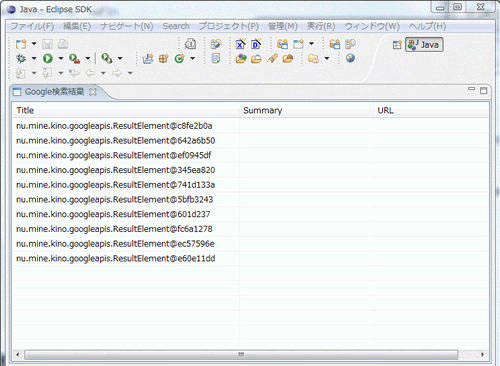Screen dimensions: 500x366
Task: Click the scrollbar left arrow
Action: click(x=18, y=354)
